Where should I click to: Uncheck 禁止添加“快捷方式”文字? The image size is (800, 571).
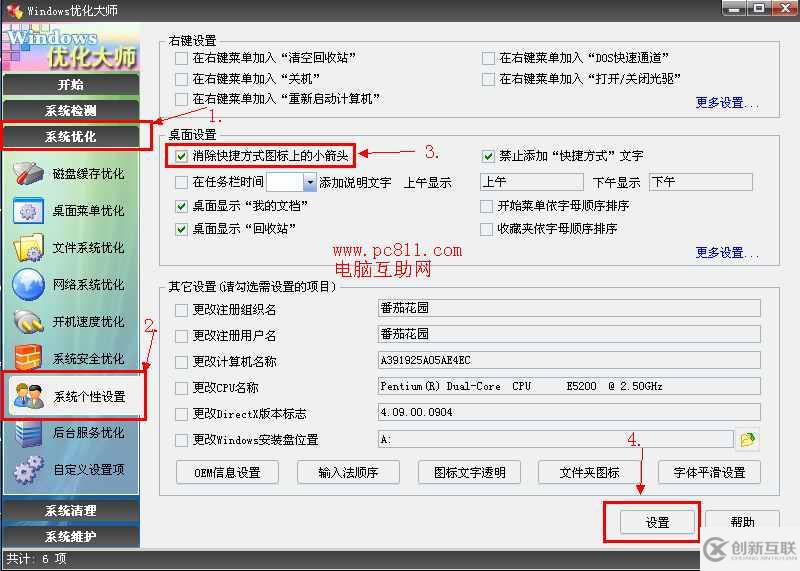pos(488,156)
